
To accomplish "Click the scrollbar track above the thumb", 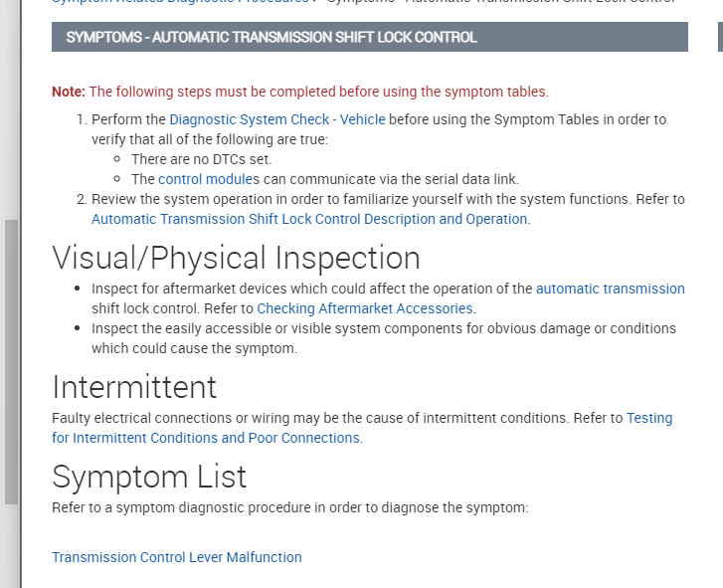I will 11,109.
